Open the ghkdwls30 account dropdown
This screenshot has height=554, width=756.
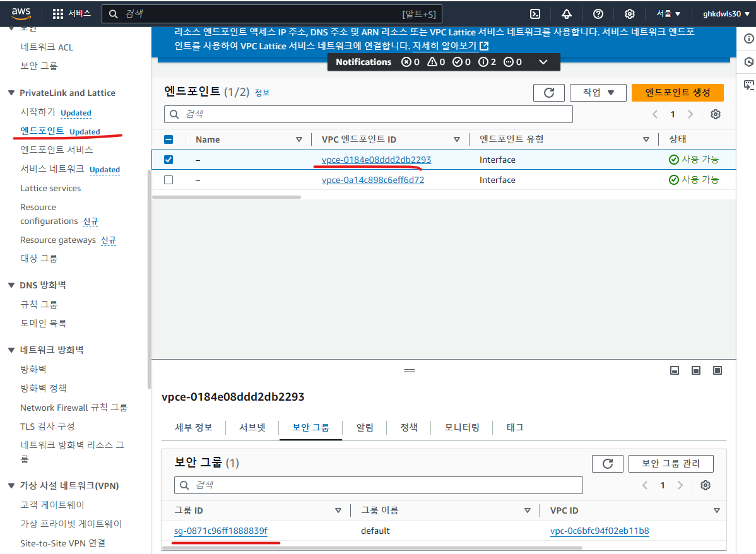pyautogui.click(x=726, y=13)
